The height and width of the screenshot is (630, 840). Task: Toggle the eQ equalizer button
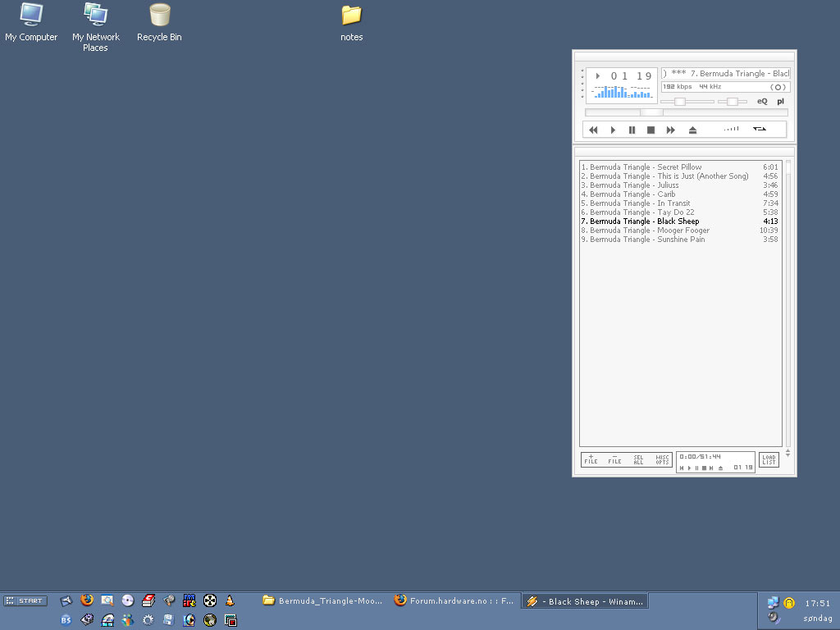[762, 101]
